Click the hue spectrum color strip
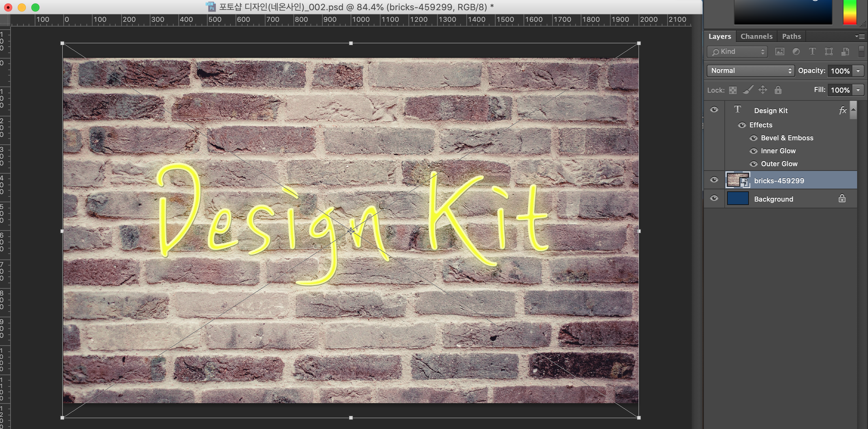The image size is (868, 429). point(850,12)
